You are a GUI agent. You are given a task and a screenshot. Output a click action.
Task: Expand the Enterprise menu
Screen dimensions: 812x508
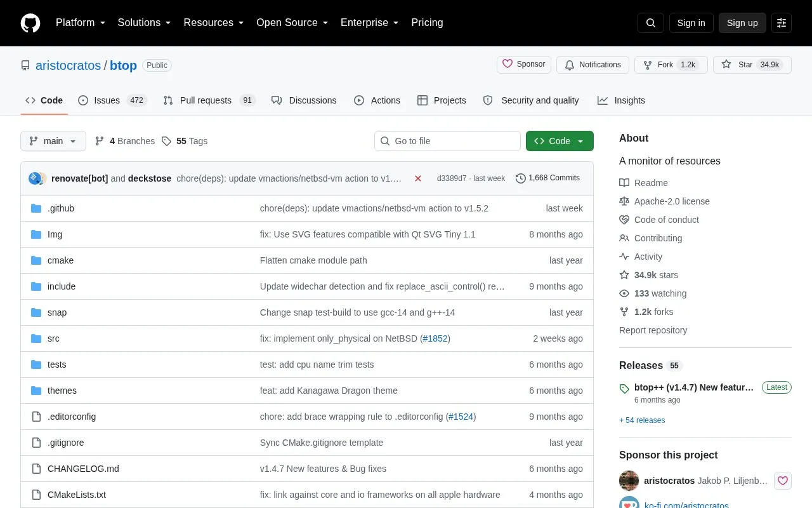coord(370,23)
